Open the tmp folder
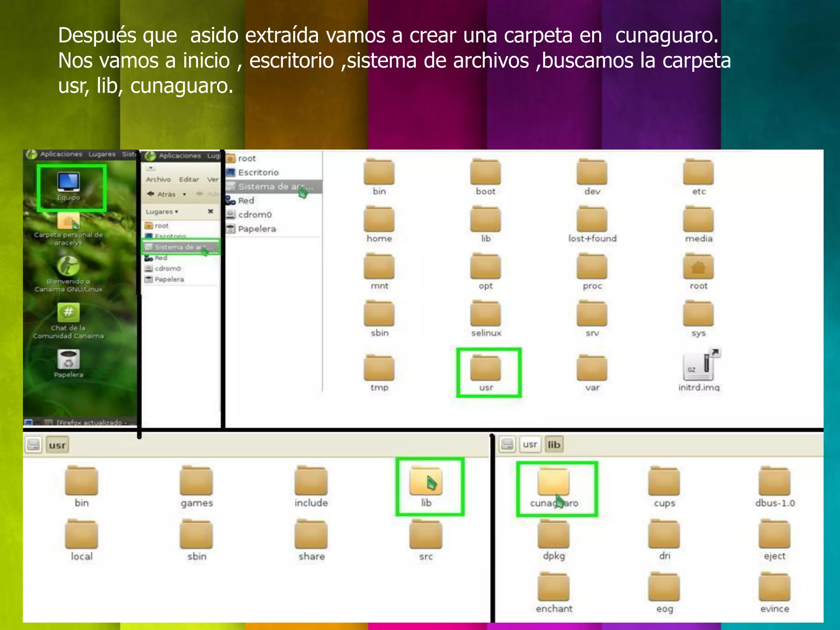Viewport: 840px width, 630px height. tap(379, 372)
